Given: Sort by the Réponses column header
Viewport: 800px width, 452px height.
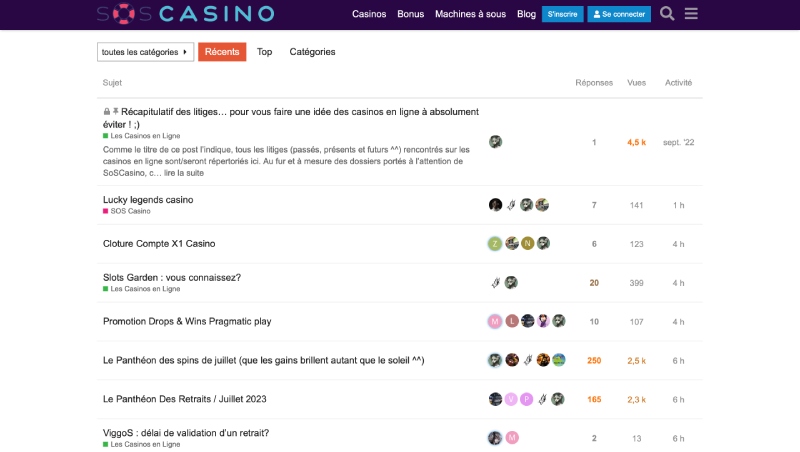Looking at the screenshot, I should [594, 83].
